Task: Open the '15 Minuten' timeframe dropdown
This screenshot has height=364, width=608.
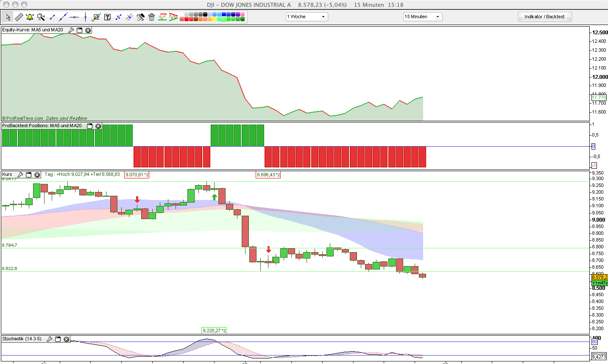Action: 423,17
